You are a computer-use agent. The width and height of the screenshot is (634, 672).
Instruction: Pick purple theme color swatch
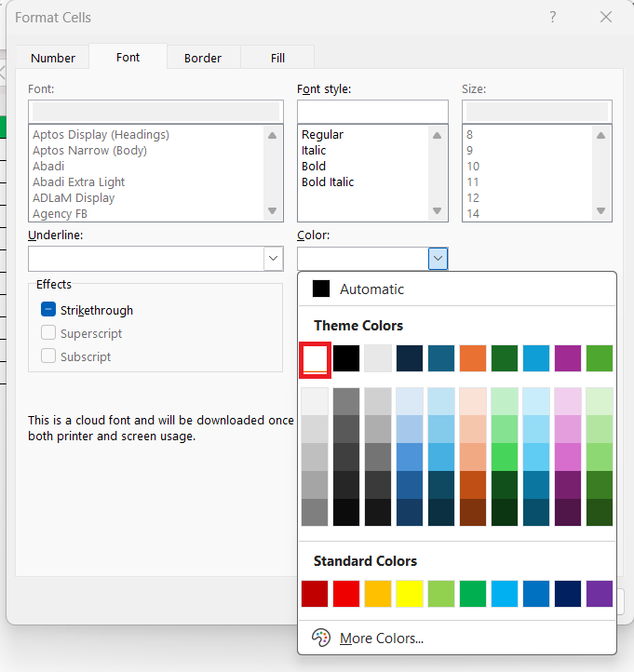coord(568,358)
